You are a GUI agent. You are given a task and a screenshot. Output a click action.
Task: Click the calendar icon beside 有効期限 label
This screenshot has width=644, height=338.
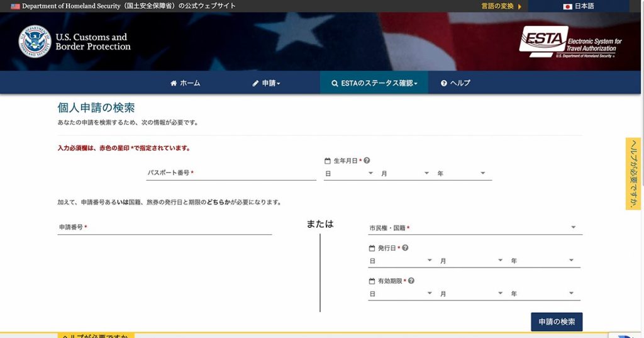372,281
